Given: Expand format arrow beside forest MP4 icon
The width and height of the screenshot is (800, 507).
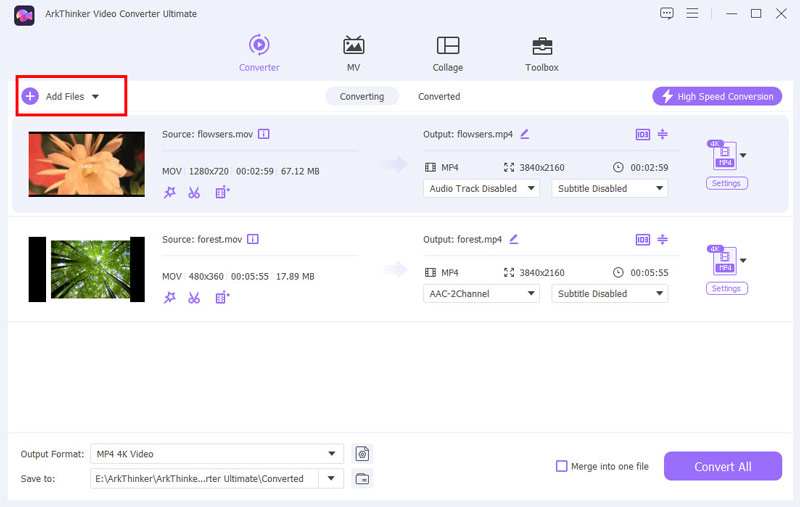Looking at the screenshot, I should (x=743, y=260).
